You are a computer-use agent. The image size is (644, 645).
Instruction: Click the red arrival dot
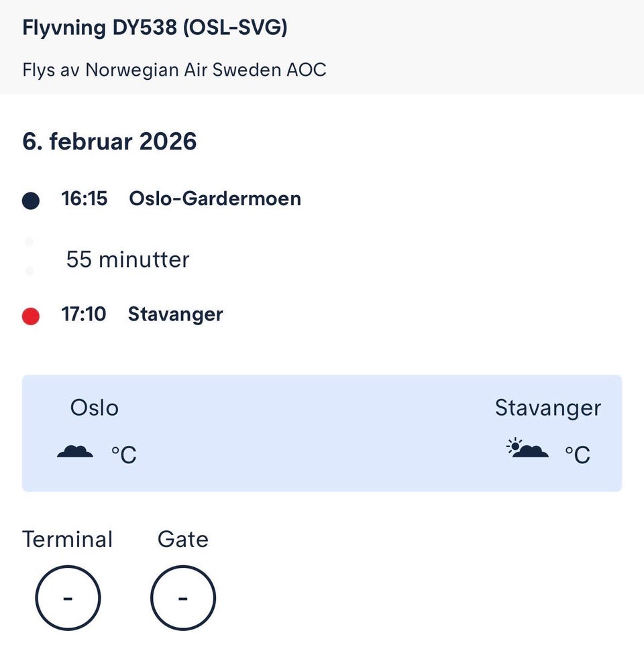pos(31,316)
